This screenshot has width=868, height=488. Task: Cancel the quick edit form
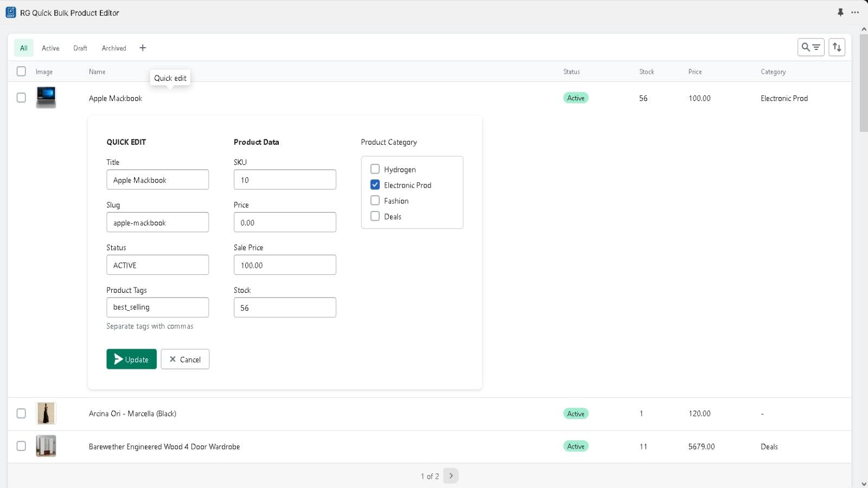pos(185,359)
